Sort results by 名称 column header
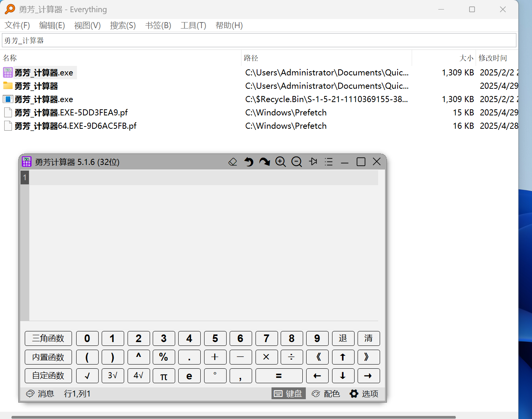This screenshot has height=419, width=532. [120, 58]
